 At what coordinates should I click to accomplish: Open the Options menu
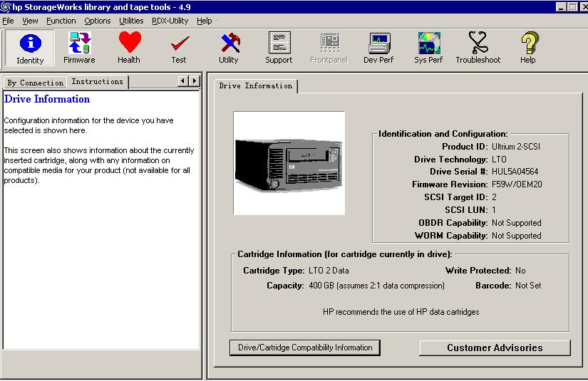point(98,21)
